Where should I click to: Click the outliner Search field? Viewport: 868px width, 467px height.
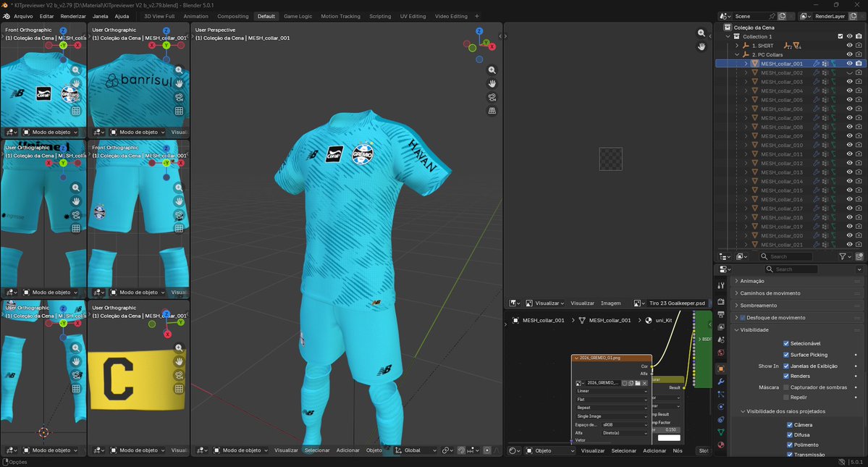tap(786, 257)
